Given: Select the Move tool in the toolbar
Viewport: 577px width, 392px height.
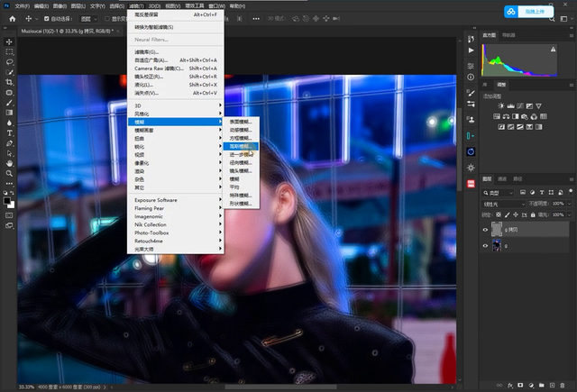Looking at the screenshot, I should click(9, 41).
